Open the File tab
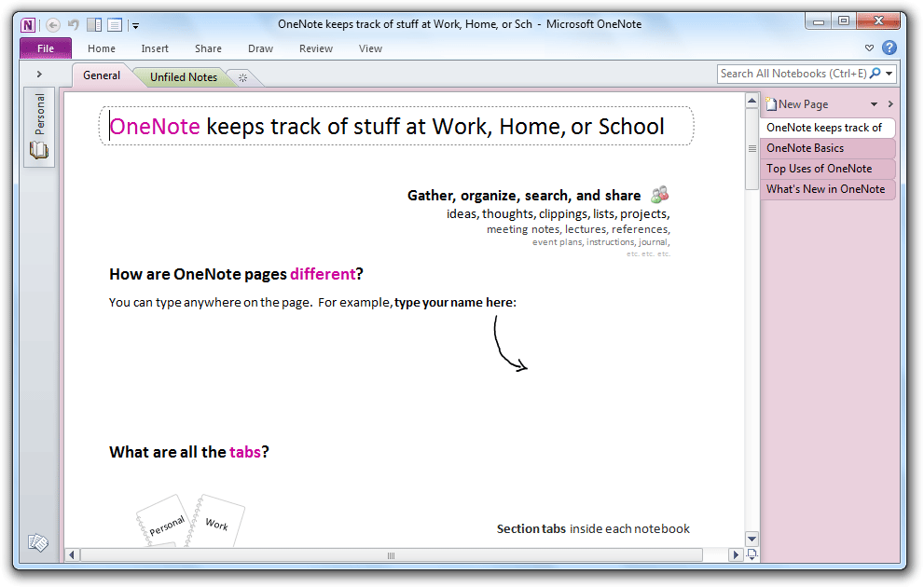Image resolution: width=924 pixels, height=588 pixels. click(x=46, y=48)
